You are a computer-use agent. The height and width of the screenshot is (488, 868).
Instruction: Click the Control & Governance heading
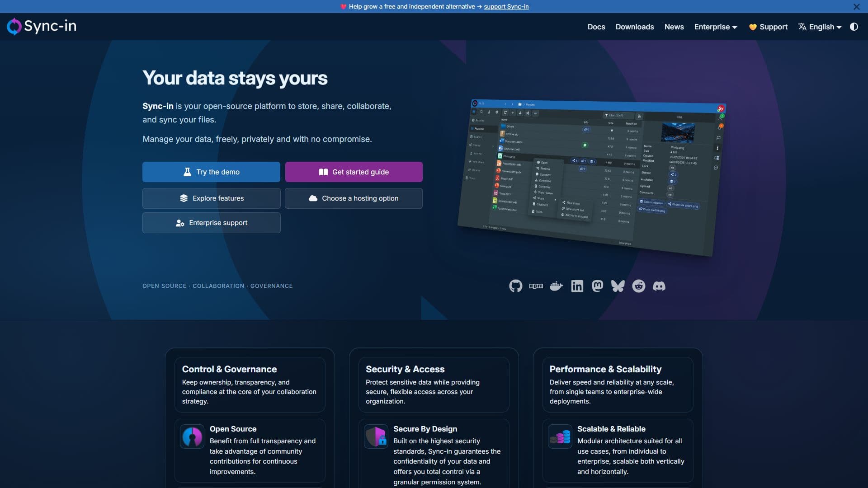tap(229, 369)
